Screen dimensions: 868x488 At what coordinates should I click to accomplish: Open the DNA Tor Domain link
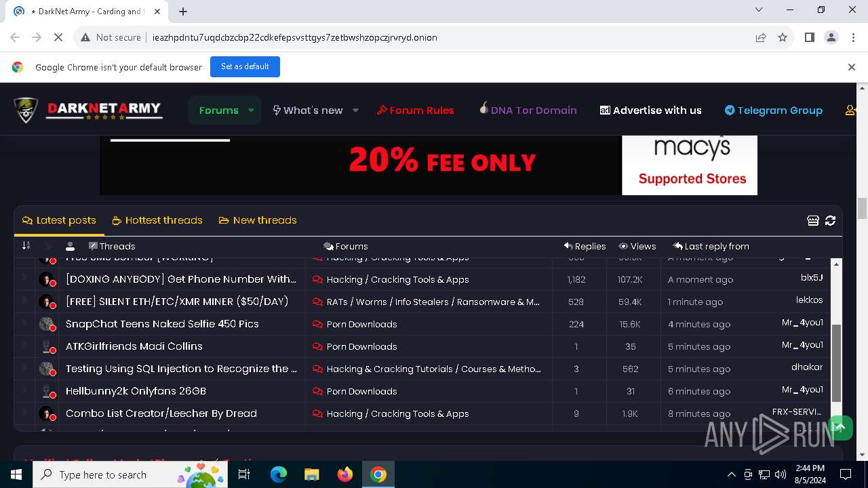pyautogui.click(x=528, y=110)
